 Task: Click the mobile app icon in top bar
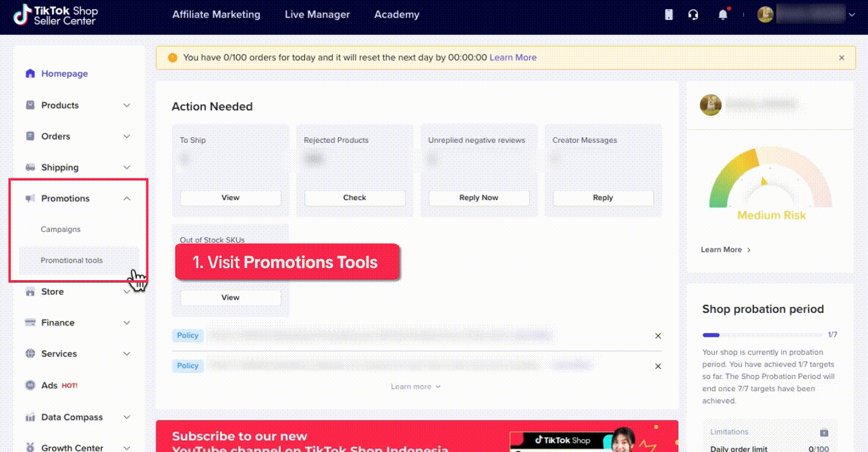coord(668,14)
